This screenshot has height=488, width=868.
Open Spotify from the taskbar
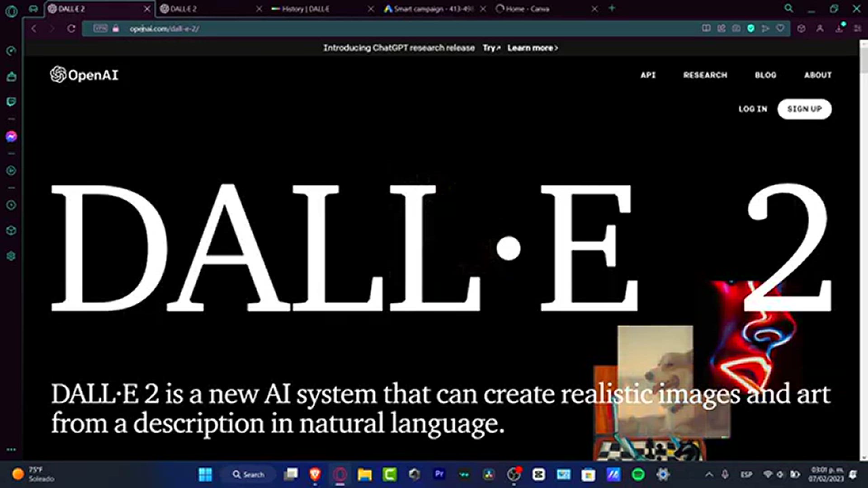pos(638,474)
